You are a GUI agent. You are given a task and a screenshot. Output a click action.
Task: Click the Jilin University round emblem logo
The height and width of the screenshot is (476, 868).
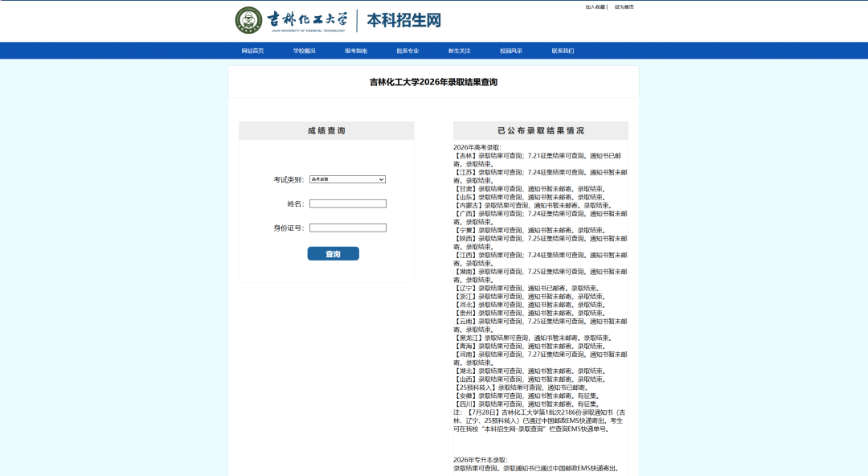coord(248,20)
